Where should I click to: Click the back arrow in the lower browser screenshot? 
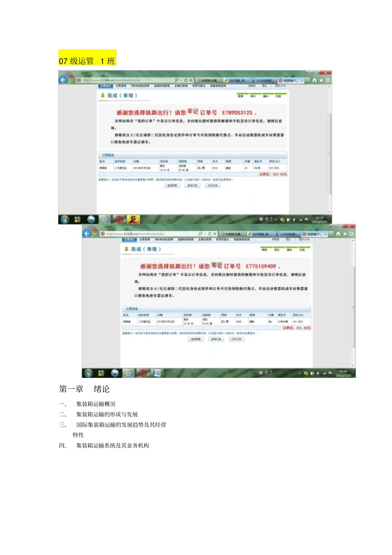[x=87, y=234]
